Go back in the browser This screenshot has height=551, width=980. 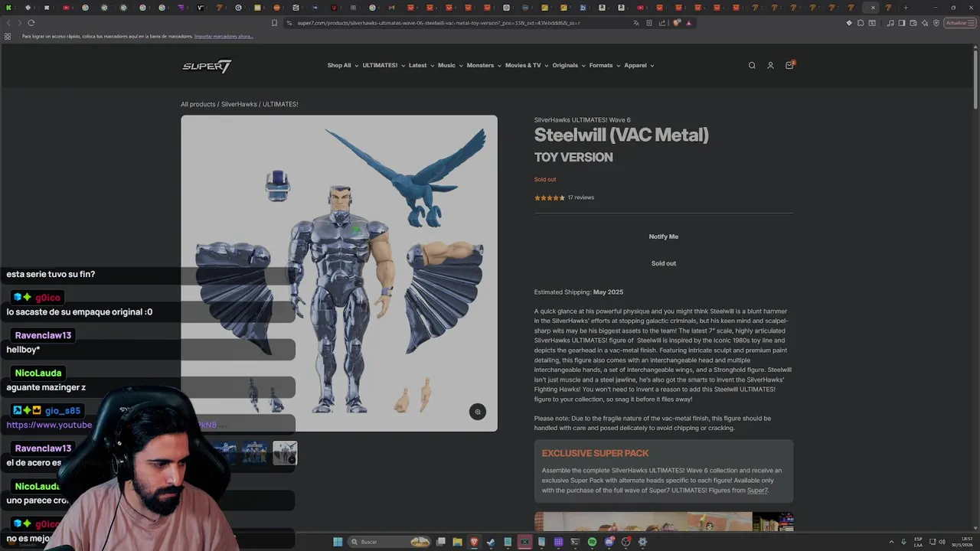[8, 23]
